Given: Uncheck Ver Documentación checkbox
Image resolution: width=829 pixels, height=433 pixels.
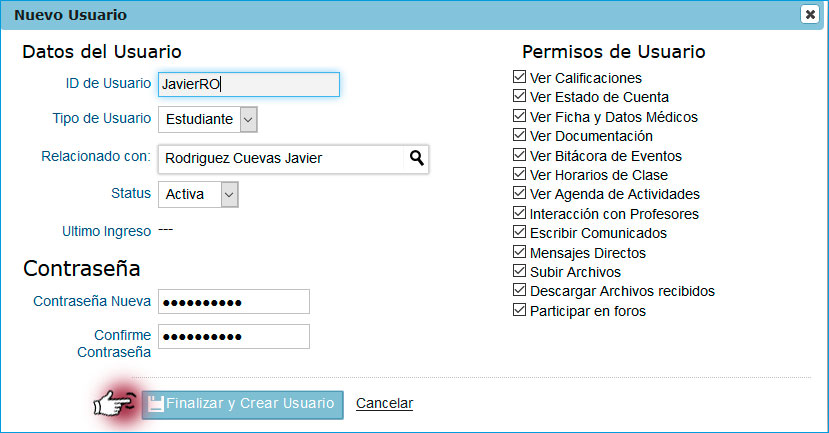Looking at the screenshot, I should click(519, 135).
